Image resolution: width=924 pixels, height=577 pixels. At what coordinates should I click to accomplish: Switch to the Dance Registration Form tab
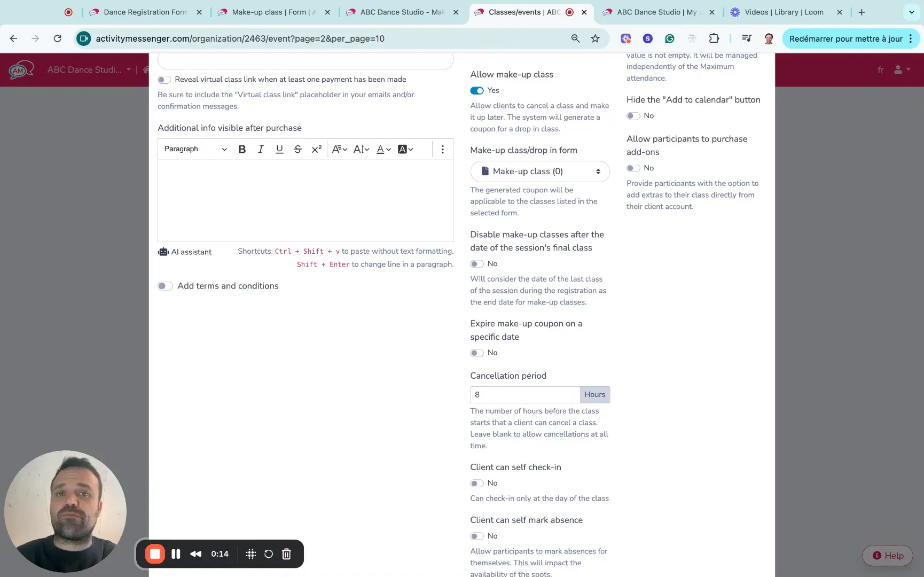point(144,12)
